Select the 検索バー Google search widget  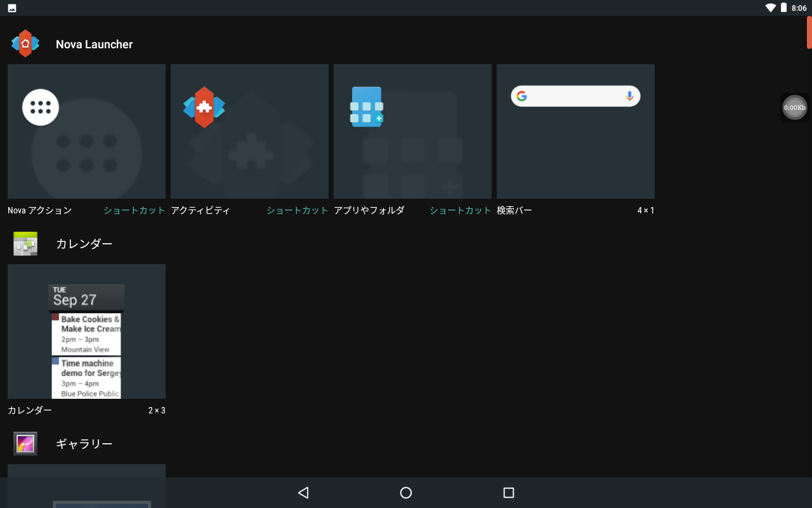click(575, 131)
